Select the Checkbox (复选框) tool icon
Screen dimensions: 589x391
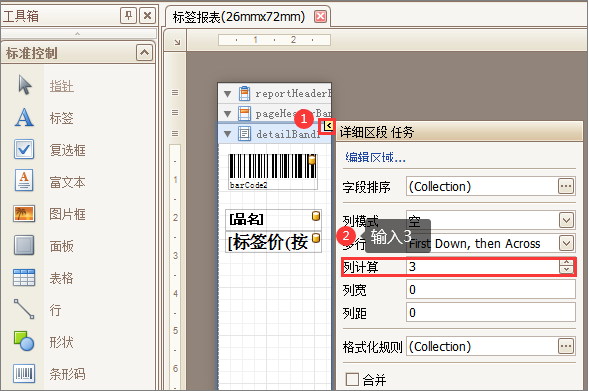click(x=24, y=149)
